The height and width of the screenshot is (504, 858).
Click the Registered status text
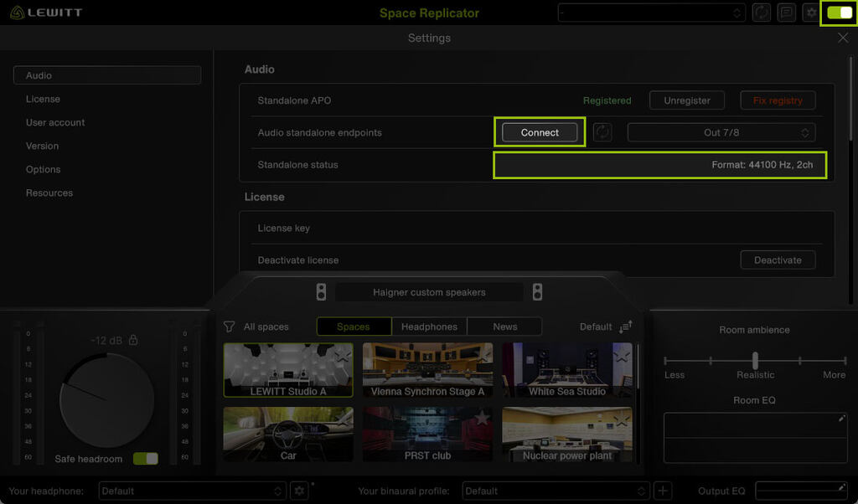(x=607, y=100)
